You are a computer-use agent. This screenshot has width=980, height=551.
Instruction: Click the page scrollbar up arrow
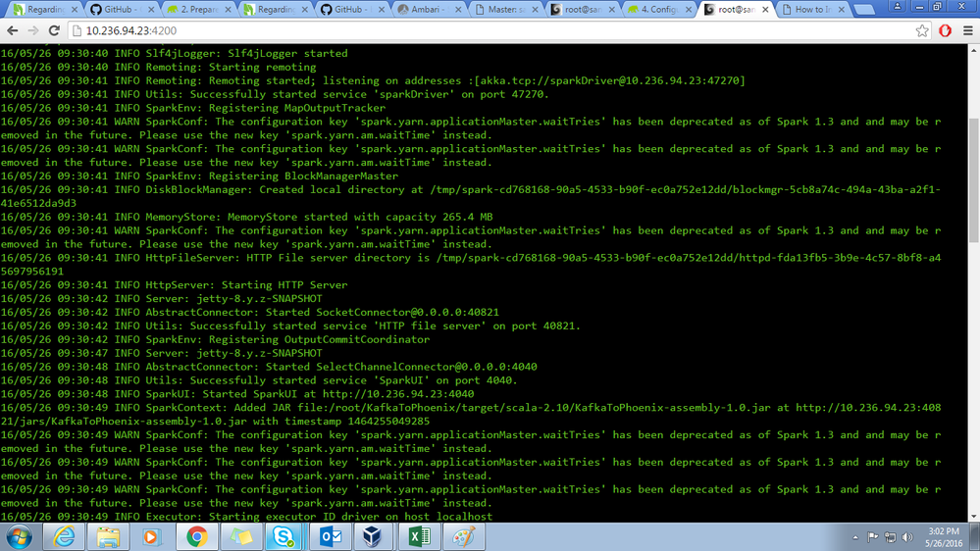[974, 49]
